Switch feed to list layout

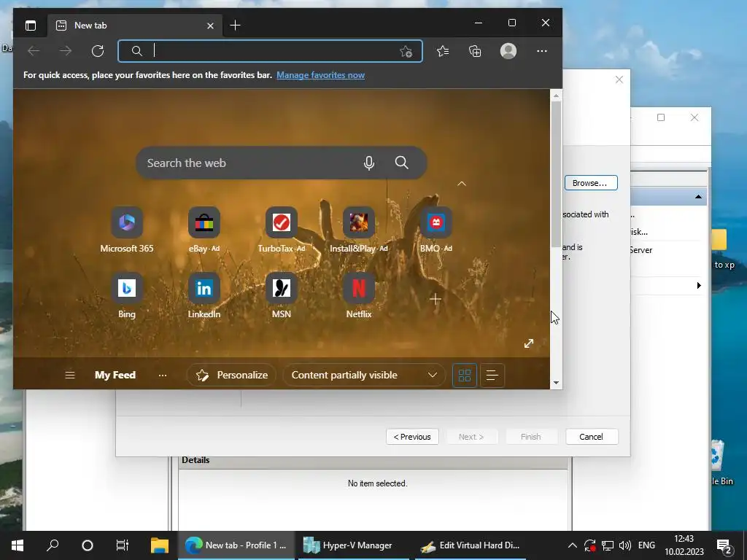[x=492, y=376]
